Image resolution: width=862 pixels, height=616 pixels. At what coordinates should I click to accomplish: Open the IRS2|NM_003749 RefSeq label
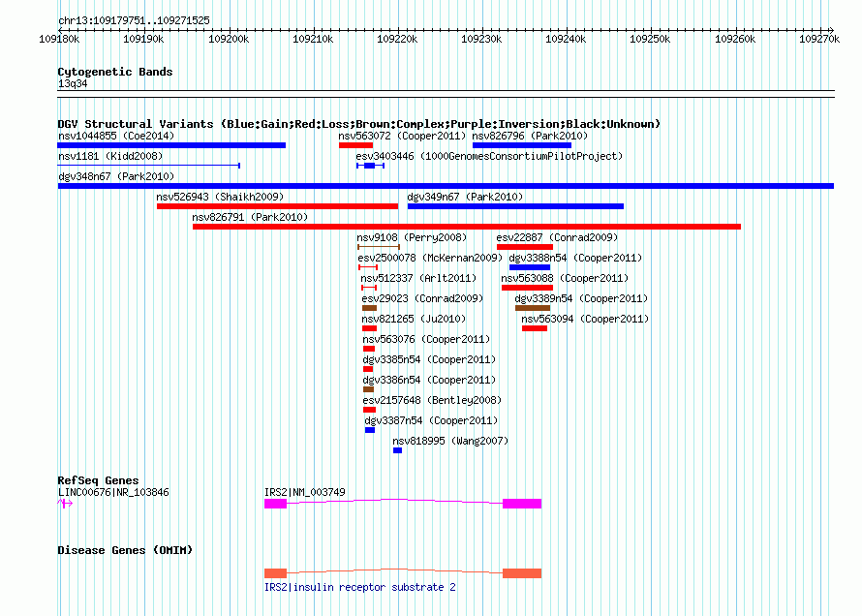[304, 492]
